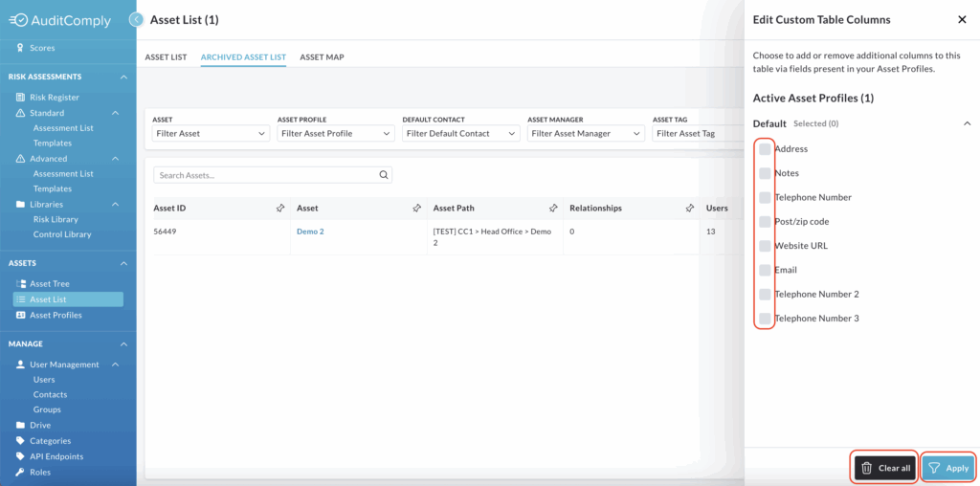Click the pin icon in Relationships column
The width and height of the screenshot is (980, 486).
tap(690, 208)
